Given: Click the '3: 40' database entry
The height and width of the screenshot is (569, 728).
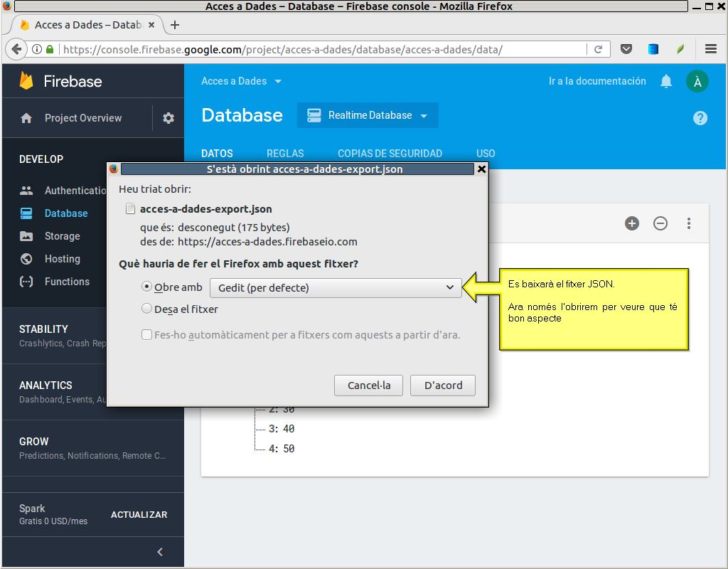Looking at the screenshot, I should (x=282, y=429).
